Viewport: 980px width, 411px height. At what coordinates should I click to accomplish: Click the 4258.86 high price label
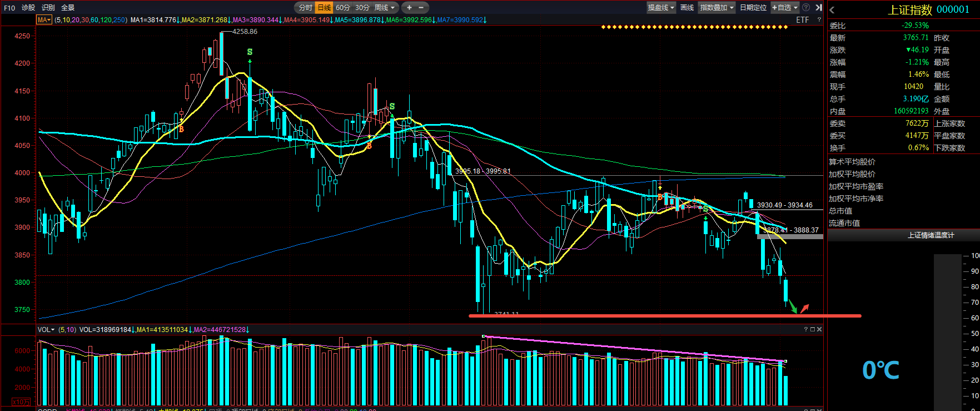pyautogui.click(x=245, y=32)
